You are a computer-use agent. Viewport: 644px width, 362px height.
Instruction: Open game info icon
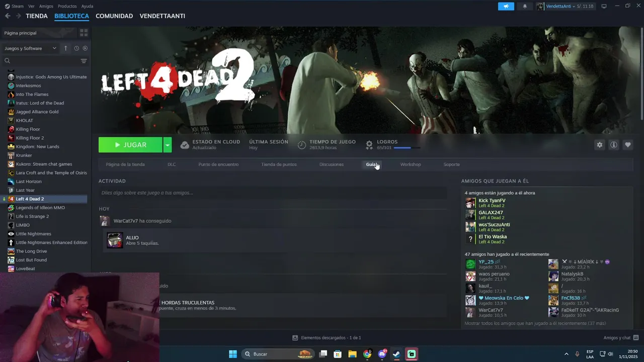tap(613, 145)
